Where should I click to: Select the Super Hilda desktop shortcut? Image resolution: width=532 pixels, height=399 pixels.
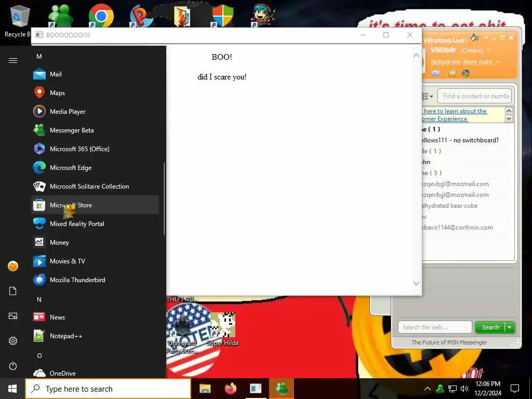223,329
